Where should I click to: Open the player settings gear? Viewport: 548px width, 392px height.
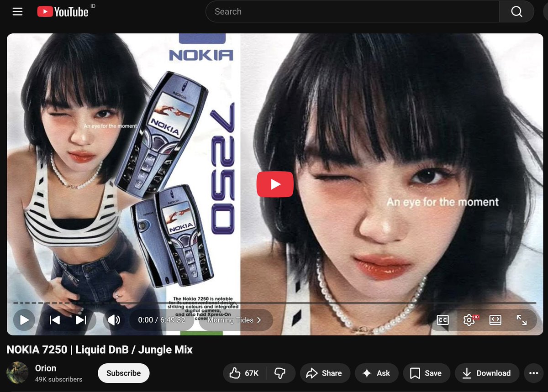(469, 320)
